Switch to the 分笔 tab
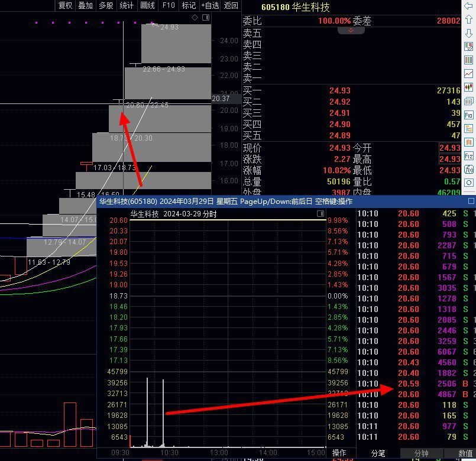Image resolution: width=476 pixels, height=461 pixels. [x=378, y=453]
